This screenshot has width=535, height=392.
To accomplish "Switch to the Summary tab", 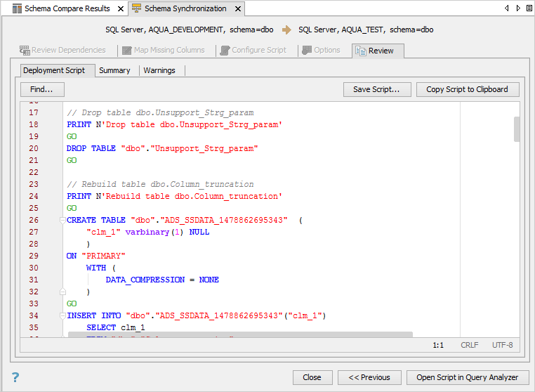I will [114, 70].
